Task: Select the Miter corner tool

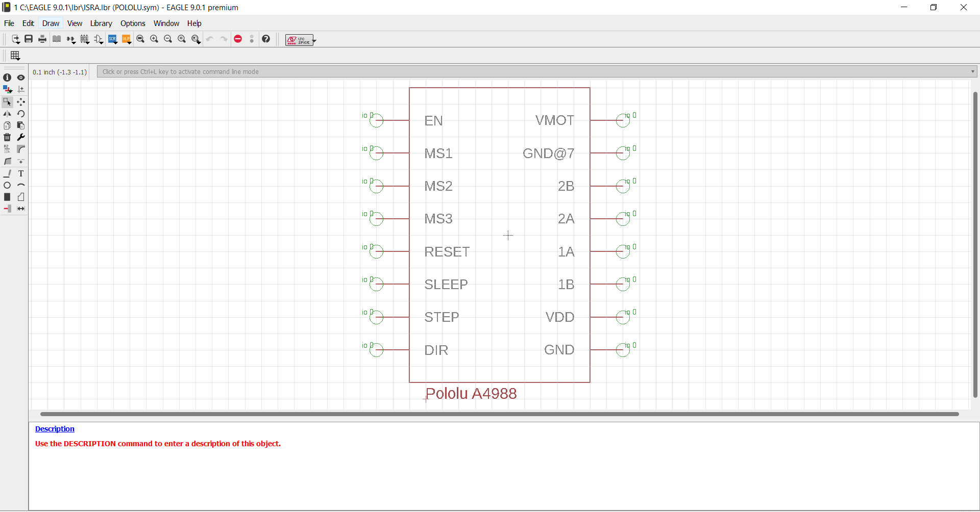Action: pos(21,149)
